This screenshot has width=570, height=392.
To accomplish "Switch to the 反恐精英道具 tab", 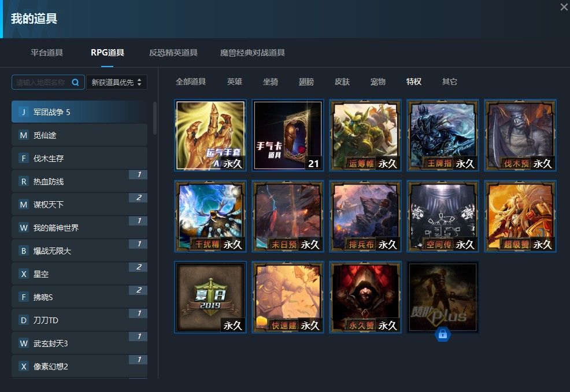I will pos(173,53).
